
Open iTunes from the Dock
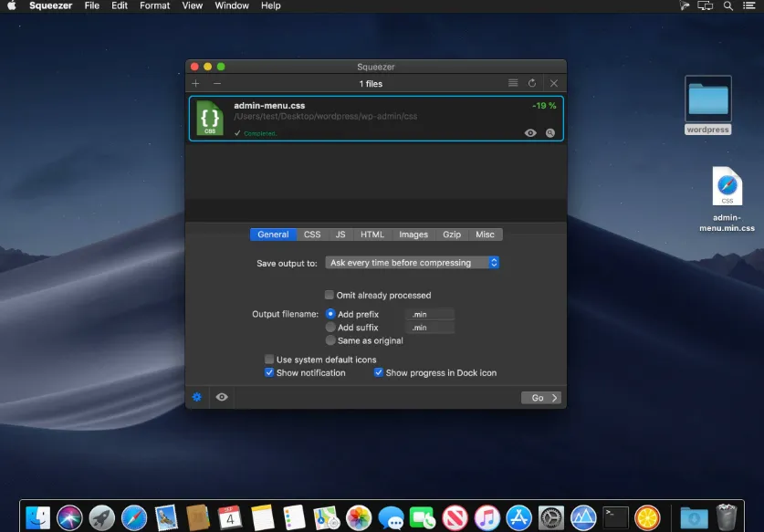click(487, 517)
